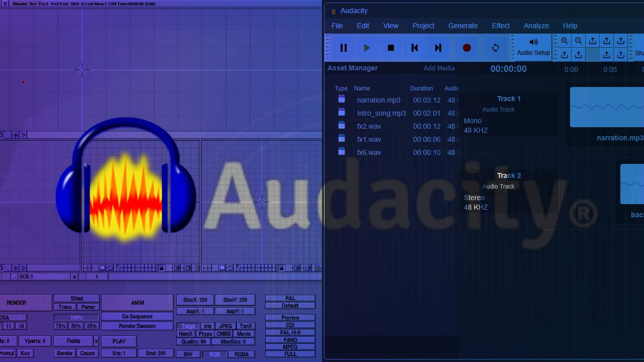Toggle the Gauss option
The width and height of the screenshot is (644, 362).
tap(88, 353)
